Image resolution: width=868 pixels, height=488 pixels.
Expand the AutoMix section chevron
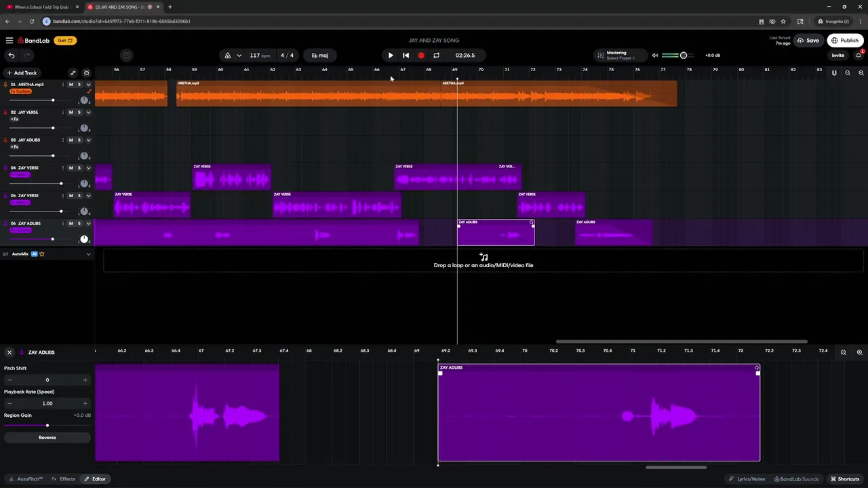88,254
